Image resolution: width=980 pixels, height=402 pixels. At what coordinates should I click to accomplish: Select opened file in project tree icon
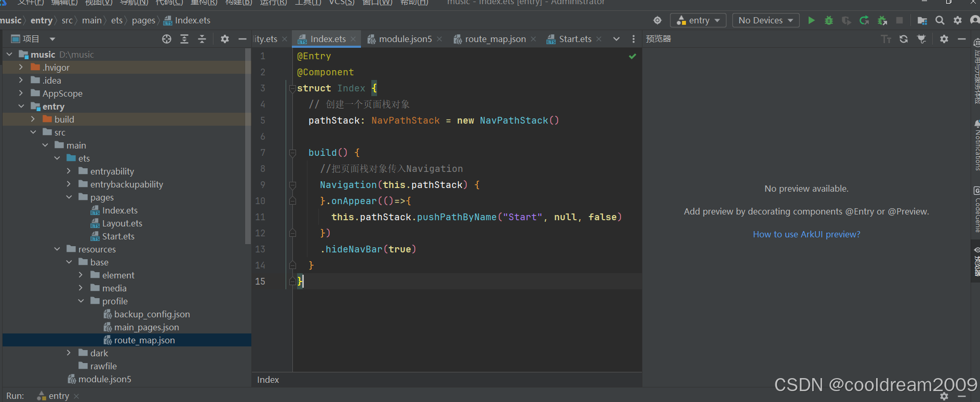click(x=167, y=39)
